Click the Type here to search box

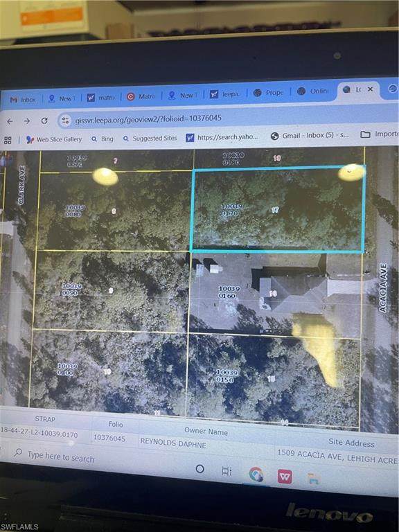(x=61, y=457)
